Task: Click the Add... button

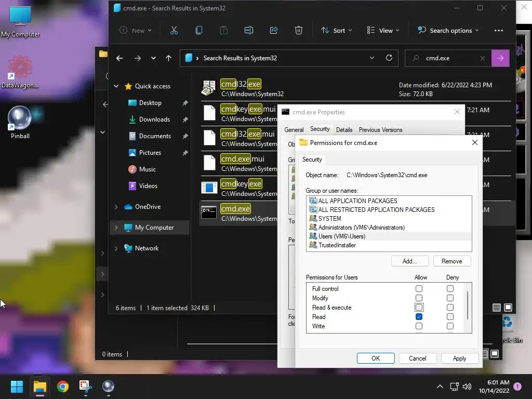Action: [410, 261]
